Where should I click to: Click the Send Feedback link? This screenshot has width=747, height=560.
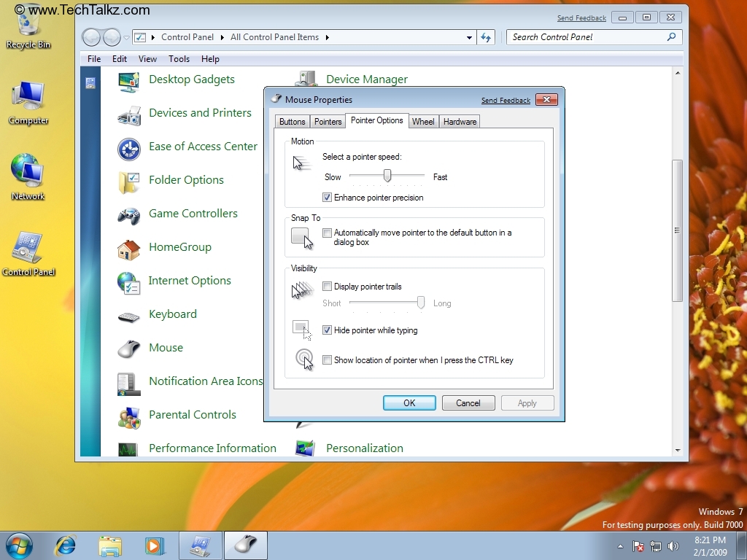click(505, 101)
